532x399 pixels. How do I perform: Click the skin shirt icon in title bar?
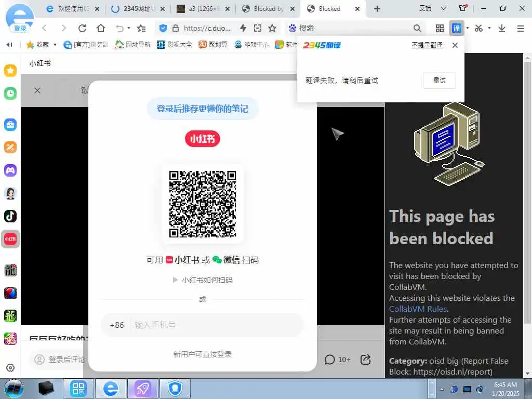[463, 8]
